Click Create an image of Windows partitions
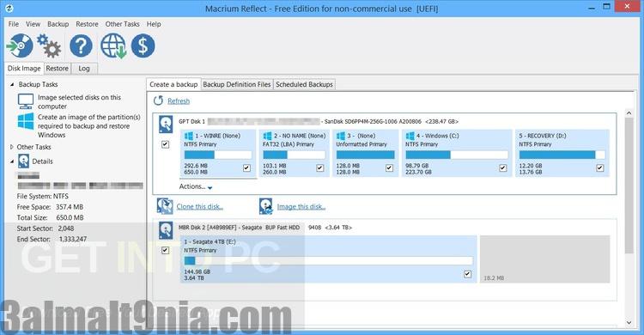This screenshot has height=335, width=644. (x=89, y=125)
